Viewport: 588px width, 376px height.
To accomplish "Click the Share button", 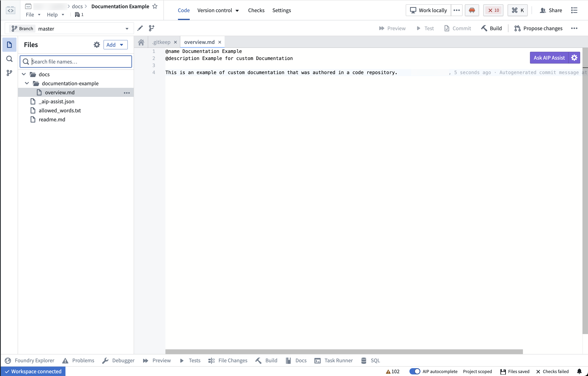I will [x=551, y=10].
